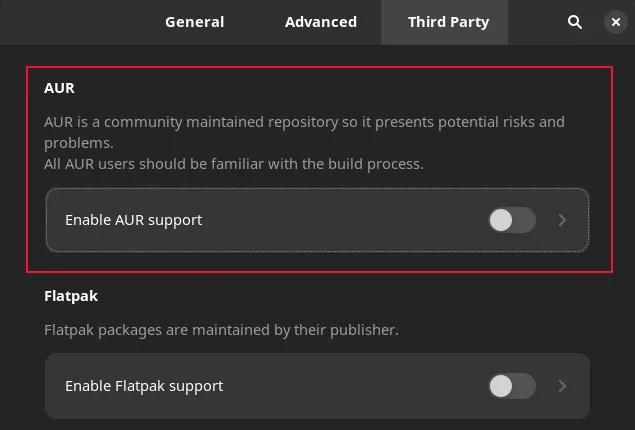The width and height of the screenshot is (635, 430).
Task: Click the AUR section heading
Action: 59,88
